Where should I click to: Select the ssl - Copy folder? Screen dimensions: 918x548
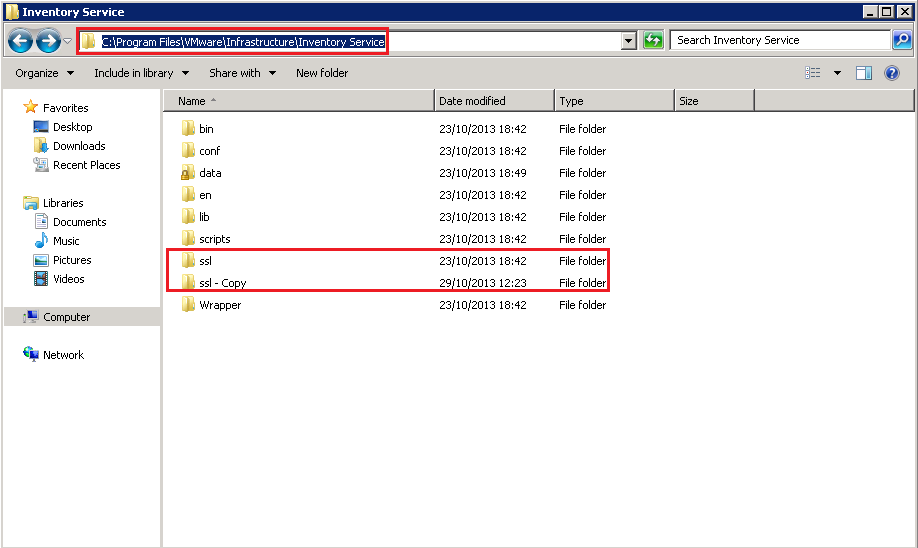[x=222, y=283]
